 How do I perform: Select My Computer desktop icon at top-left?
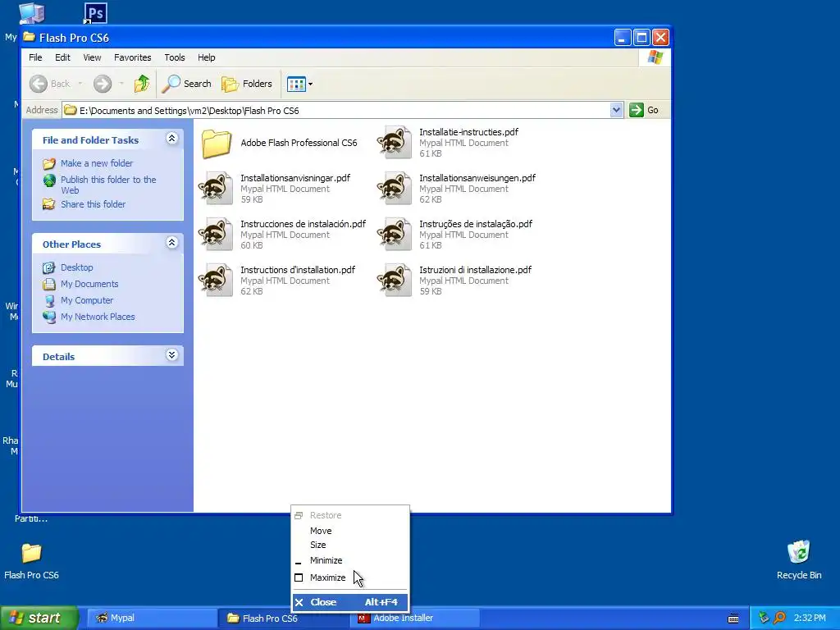[31, 13]
